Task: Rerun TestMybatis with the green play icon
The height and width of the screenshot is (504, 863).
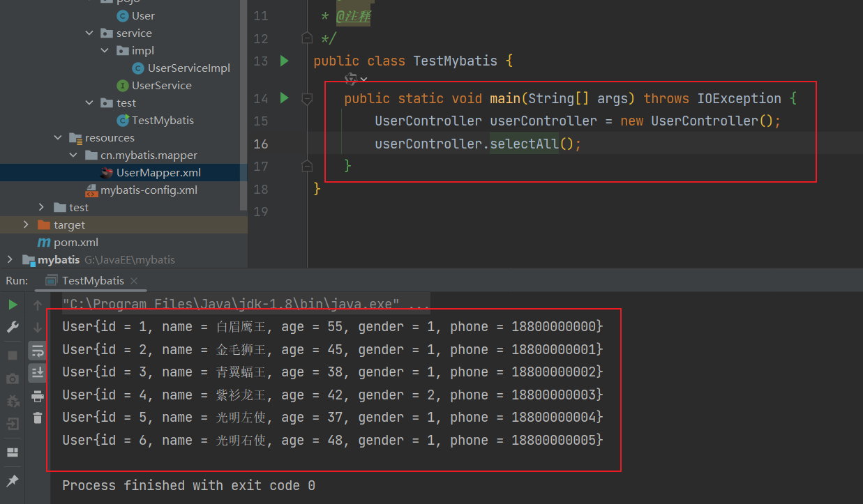Action: [x=13, y=305]
